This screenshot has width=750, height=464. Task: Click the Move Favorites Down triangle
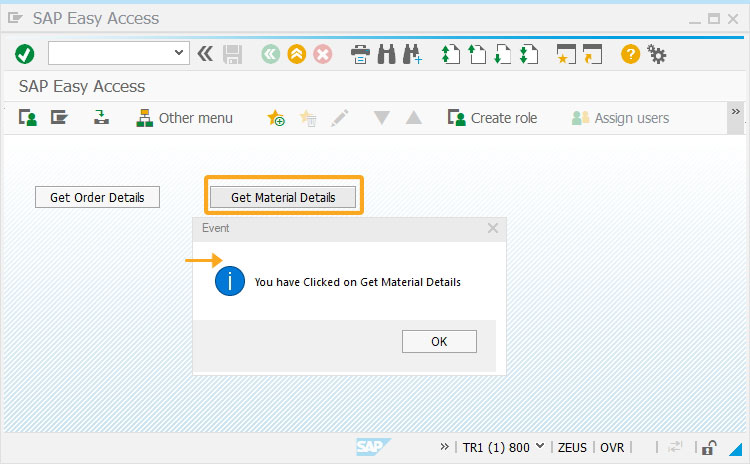coord(382,118)
